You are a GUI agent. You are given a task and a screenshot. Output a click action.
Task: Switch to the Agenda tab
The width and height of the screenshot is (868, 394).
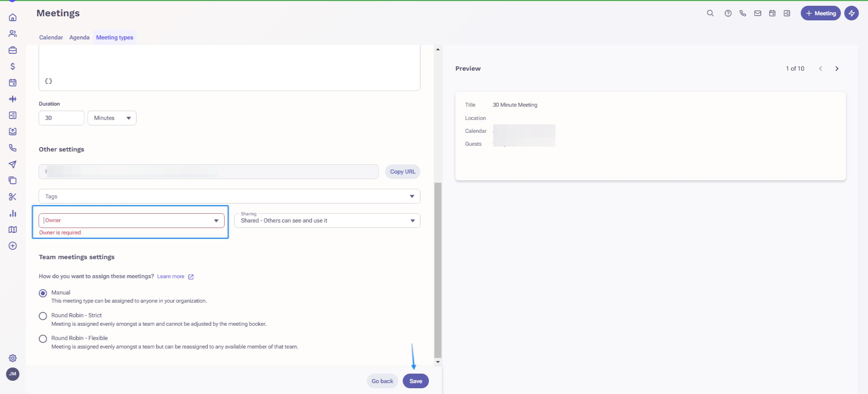(x=79, y=37)
